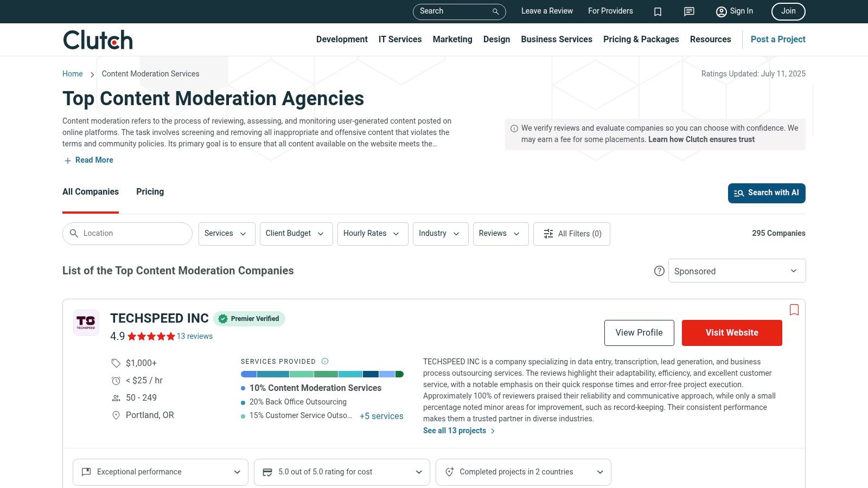This screenshot has height=488, width=868.
Task: Open the Design menu
Action: tap(496, 40)
